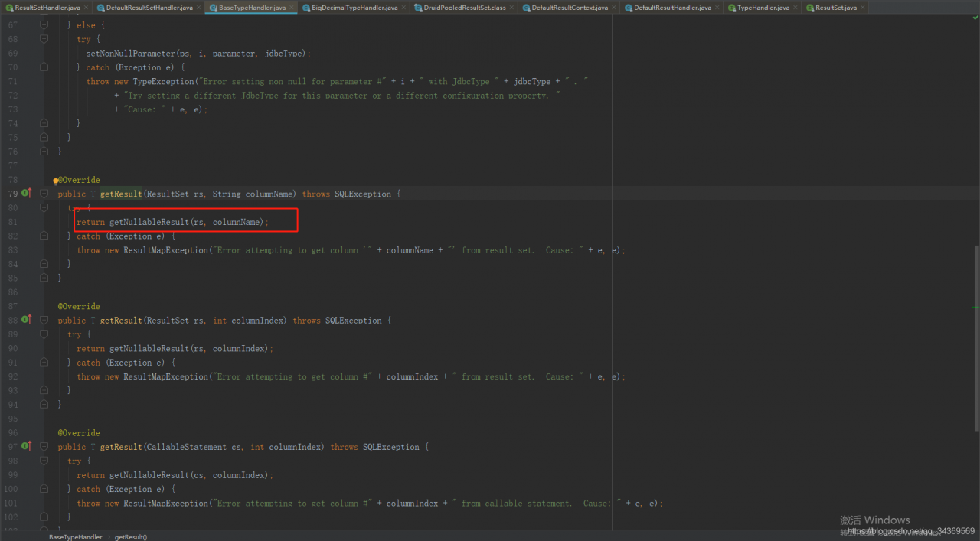Open the DruidPooledResultSet.class tab
The height and width of the screenshot is (541, 980).
click(465, 7)
